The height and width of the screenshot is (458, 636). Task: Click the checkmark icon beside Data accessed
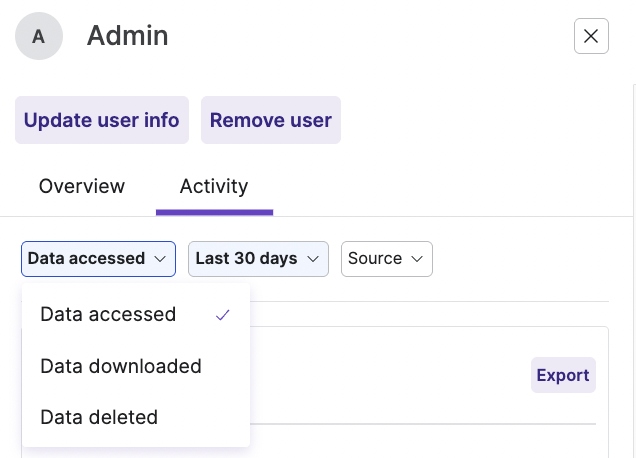pos(223,314)
